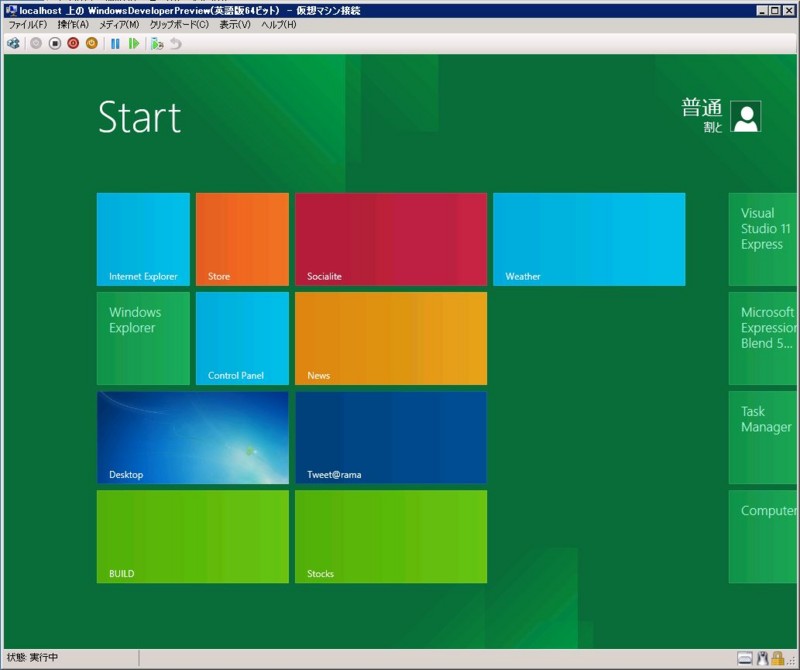
Task: Open the 操作(A) menu
Action: (x=73, y=24)
